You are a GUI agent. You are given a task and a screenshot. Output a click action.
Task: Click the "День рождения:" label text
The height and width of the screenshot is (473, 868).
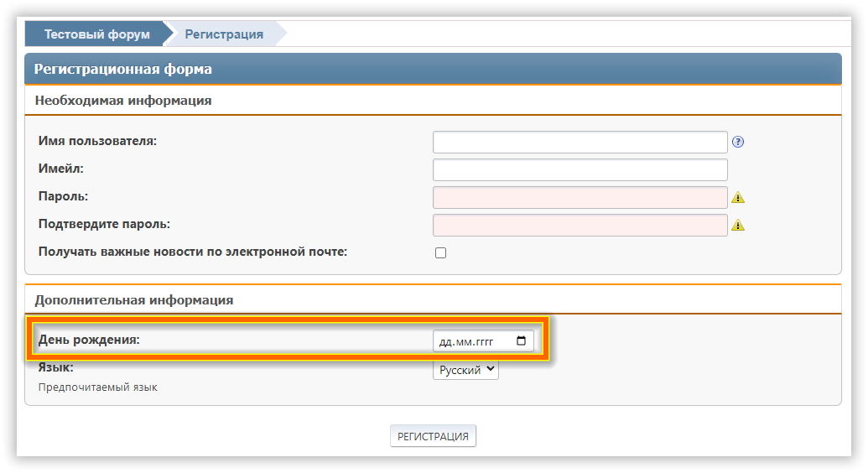tap(89, 340)
